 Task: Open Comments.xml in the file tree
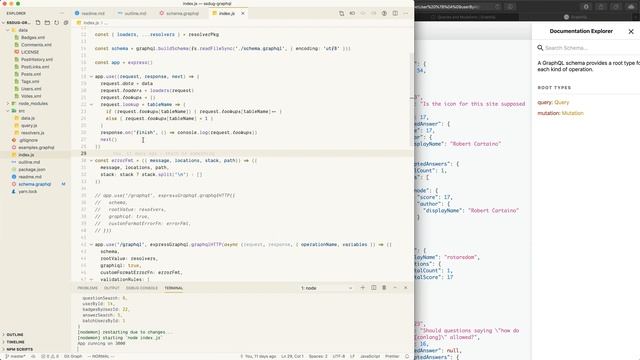point(36,45)
